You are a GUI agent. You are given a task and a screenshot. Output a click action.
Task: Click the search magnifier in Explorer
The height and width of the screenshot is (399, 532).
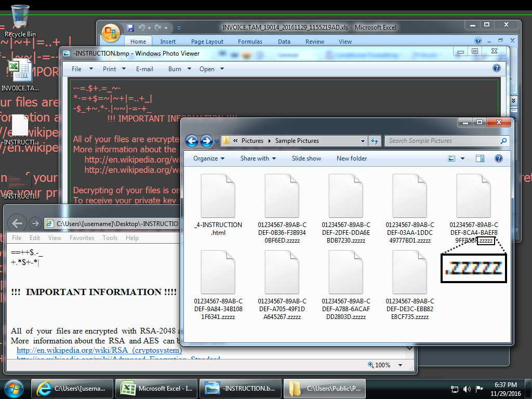pyautogui.click(x=504, y=141)
